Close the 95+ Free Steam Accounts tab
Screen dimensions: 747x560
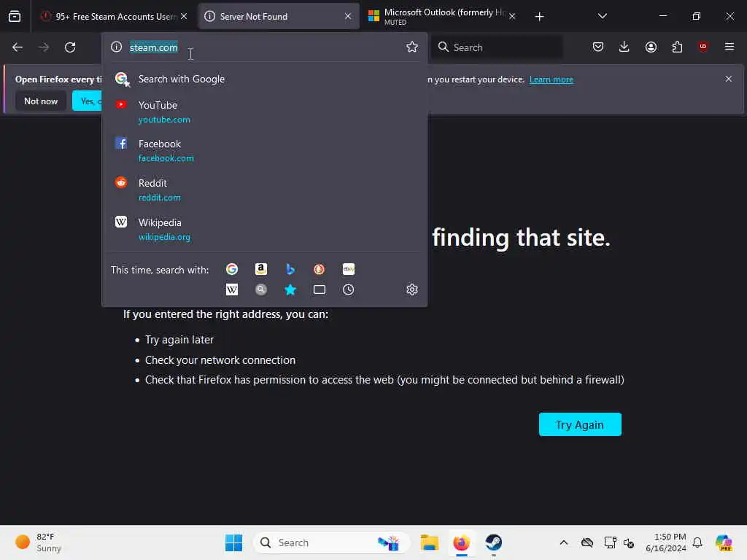tap(184, 16)
